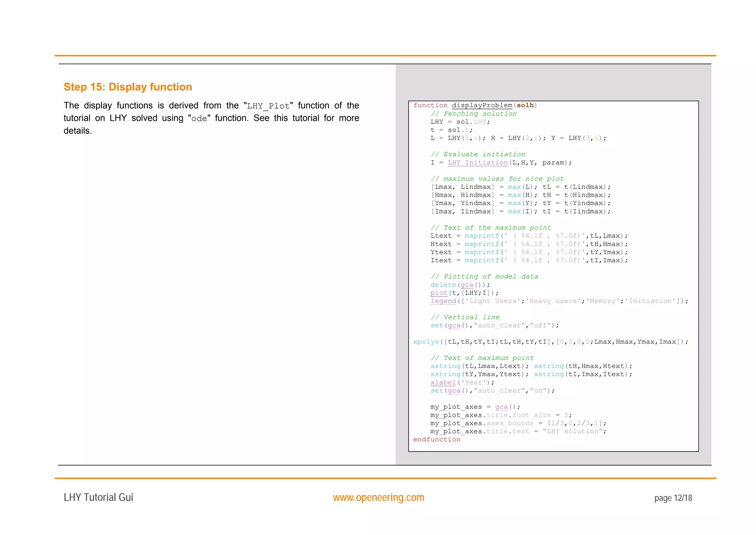Click the 'axes_bounds = [1/3,0,2/3,1];' line

(518, 423)
